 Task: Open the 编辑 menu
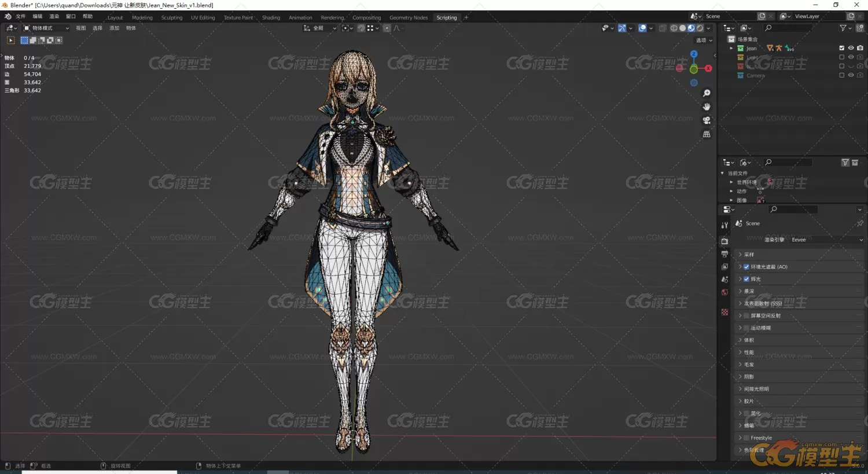pyautogui.click(x=38, y=16)
